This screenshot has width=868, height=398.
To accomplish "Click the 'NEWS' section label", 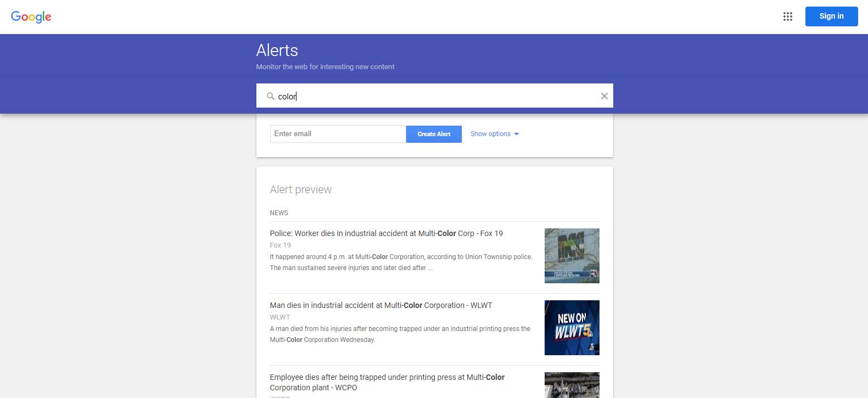I will tap(279, 213).
